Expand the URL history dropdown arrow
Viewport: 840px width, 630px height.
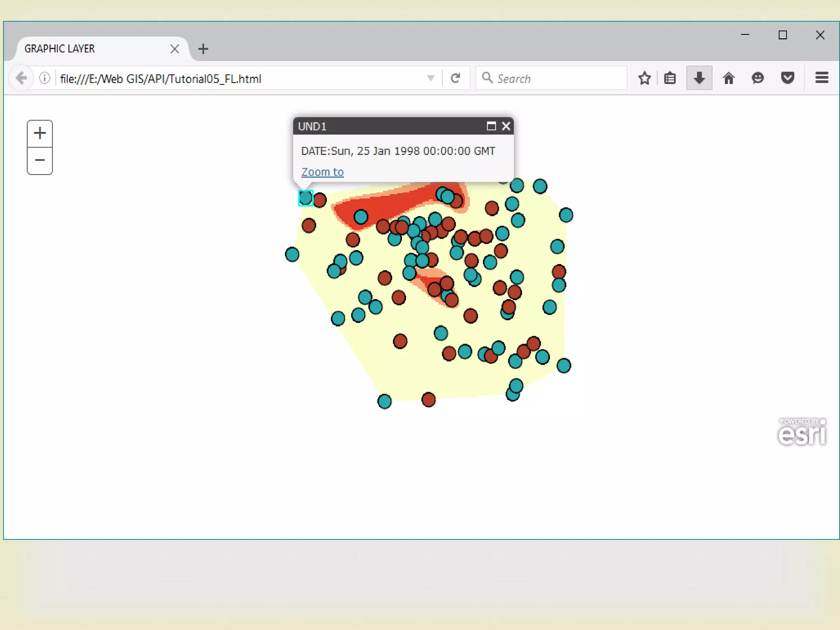430,78
